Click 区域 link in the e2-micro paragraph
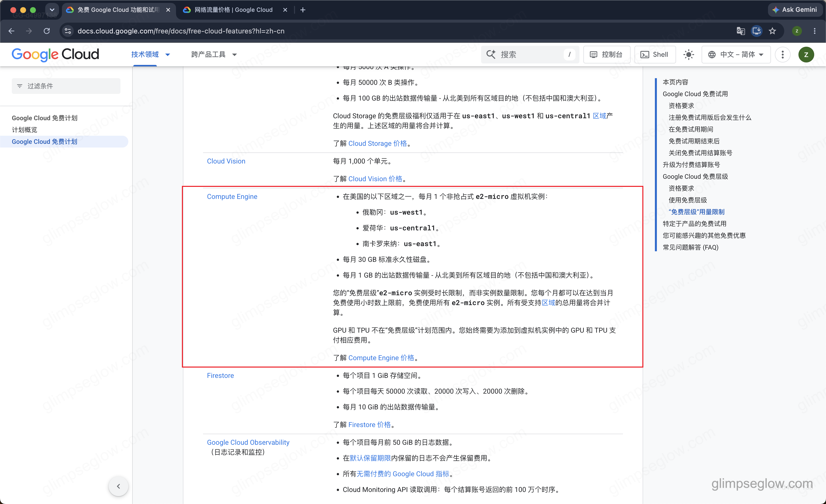Viewport: 826px width, 504px height. click(548, 302)
